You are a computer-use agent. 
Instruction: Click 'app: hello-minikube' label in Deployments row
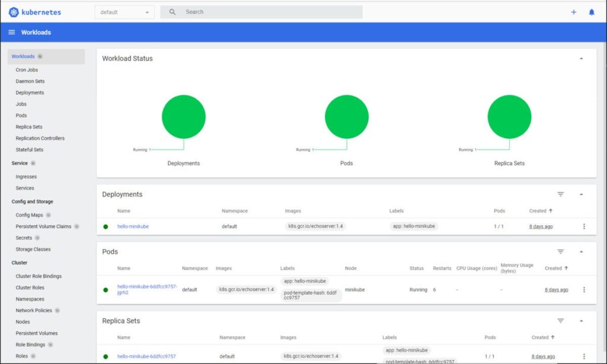click(x=414, y=226)
